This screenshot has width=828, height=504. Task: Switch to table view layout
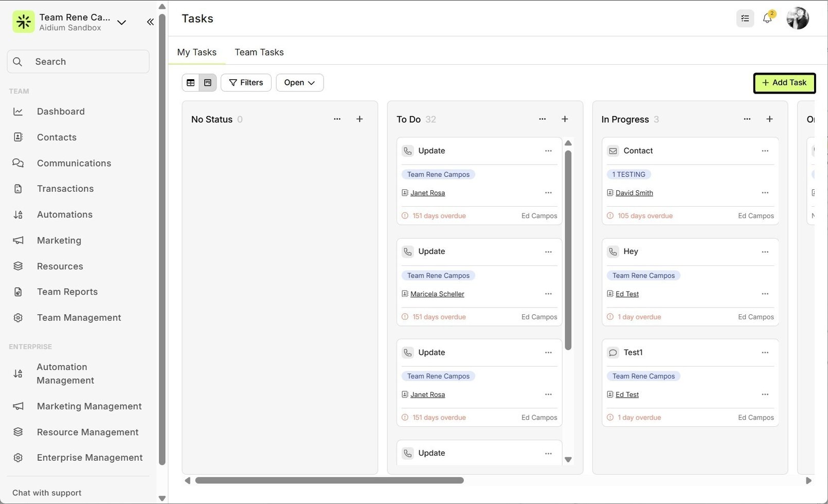pos(191,83)
